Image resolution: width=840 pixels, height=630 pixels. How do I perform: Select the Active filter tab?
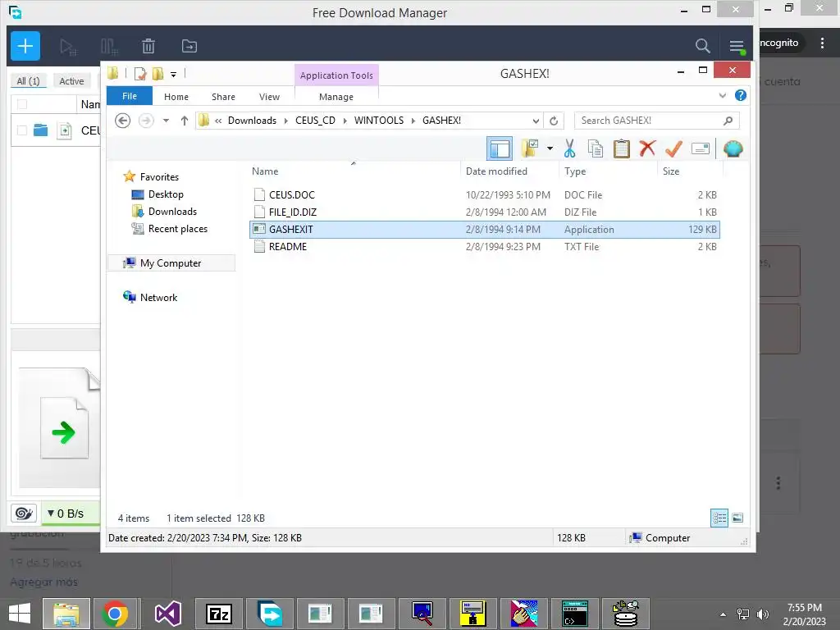(71, 81)
